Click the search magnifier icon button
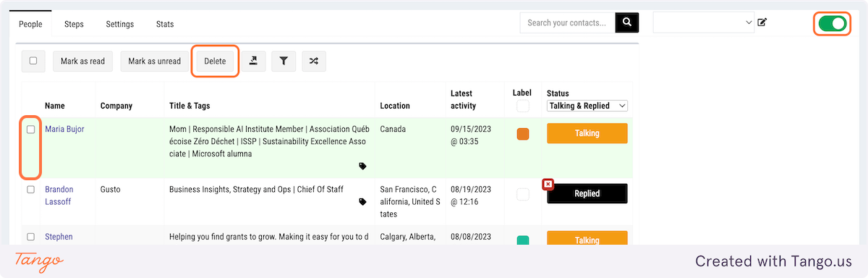The height and width of the screenshot is (278, 868). click(627, 22)
